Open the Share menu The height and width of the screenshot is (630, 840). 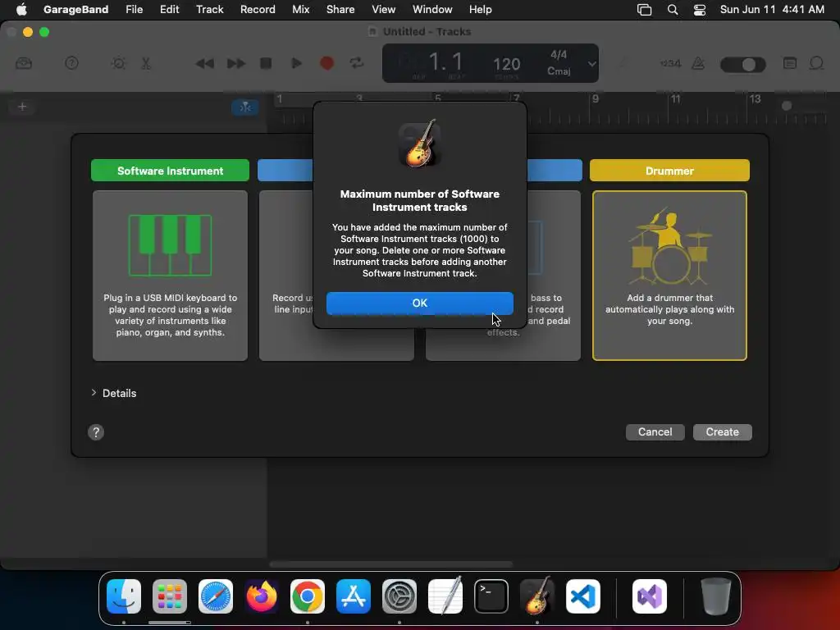click(x=340, y=9)
